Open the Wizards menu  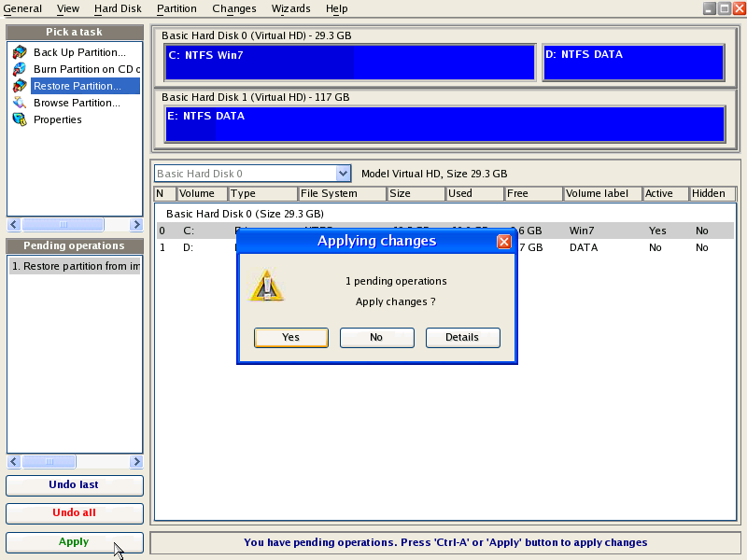[x=291, y=8]
